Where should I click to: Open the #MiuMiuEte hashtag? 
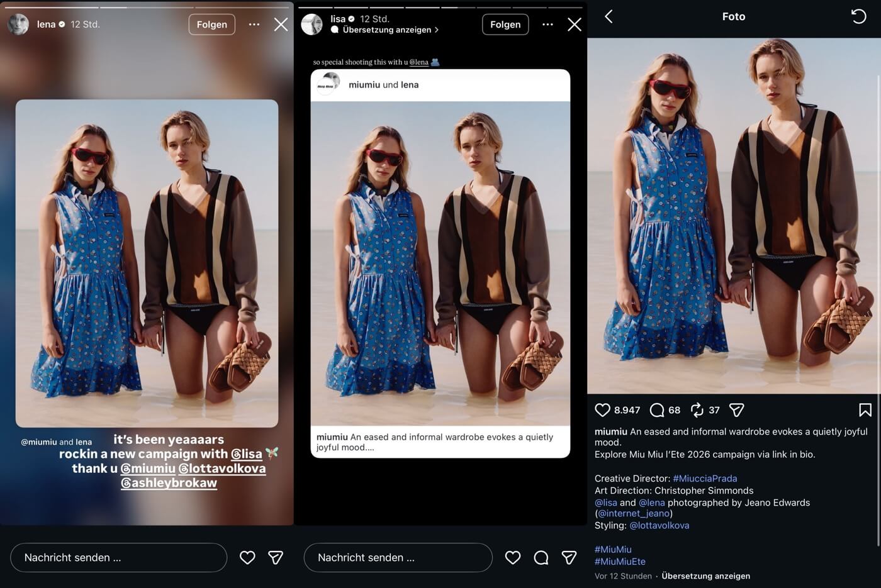tap(620, 562)
